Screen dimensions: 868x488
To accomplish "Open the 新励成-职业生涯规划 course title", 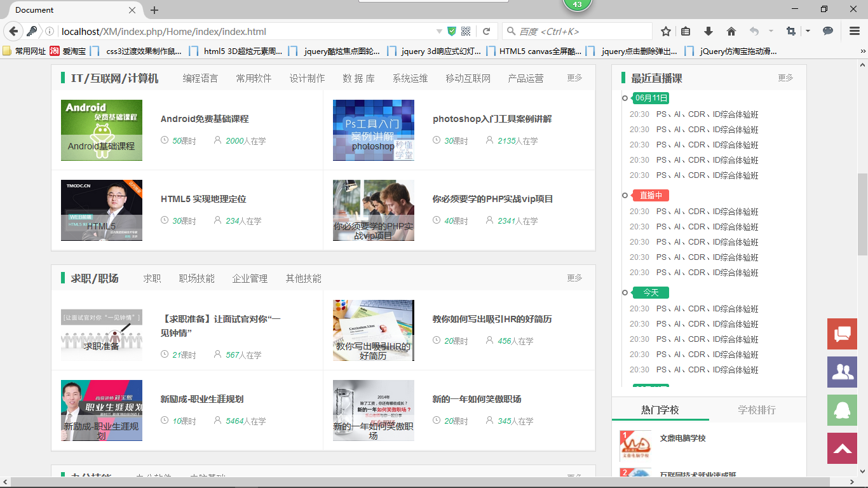I will click(x=202, y=399).
